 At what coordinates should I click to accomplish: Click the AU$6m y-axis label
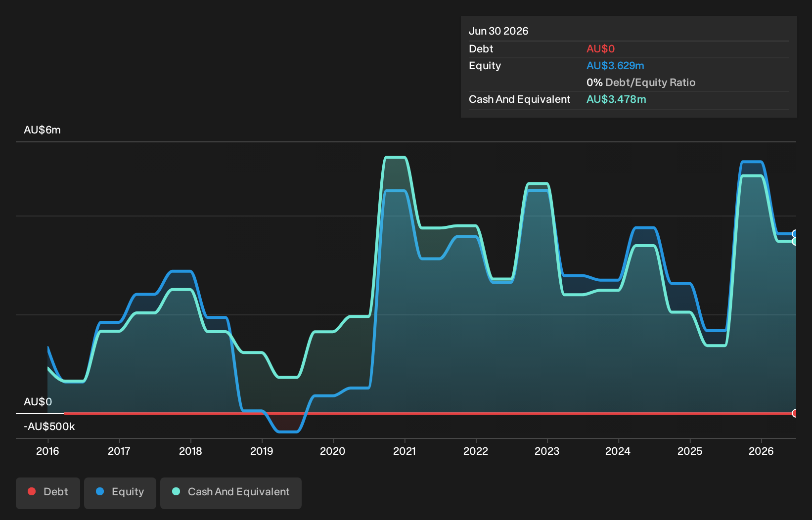point(42,130)
